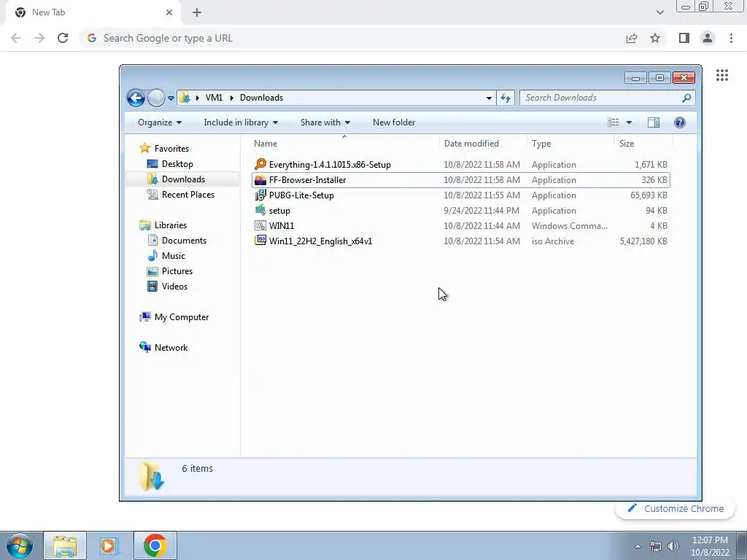Open Network in navigation pane
Image resolution: width=747 pixels, height=560 pixels.
[171, 348]
